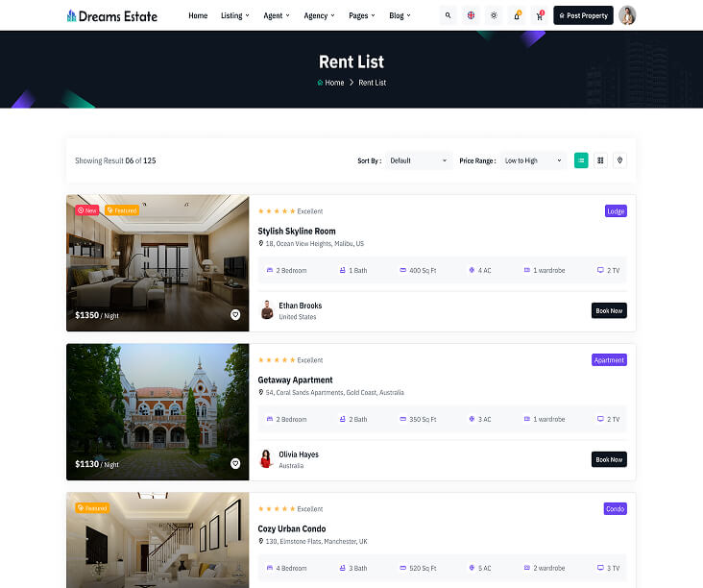Click bath icon in Getaway Apartment row

coord(343,419)
